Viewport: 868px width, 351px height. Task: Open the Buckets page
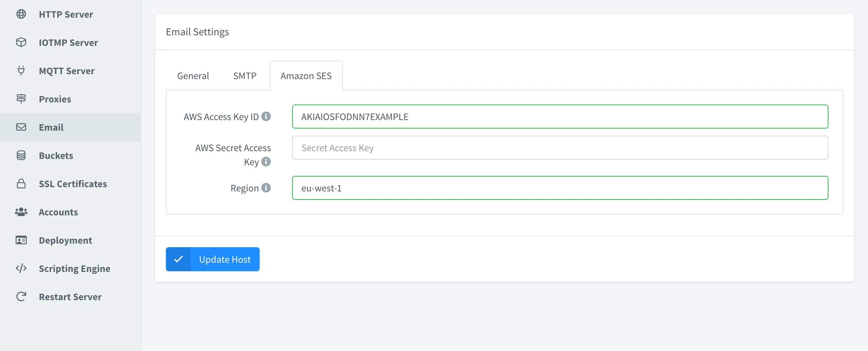pos(71,155)
